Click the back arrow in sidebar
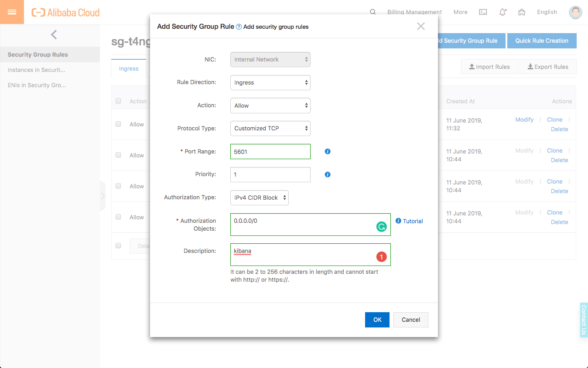Image resolution: width=588 pixels, height=368 pixels. (x=54, y=34)
